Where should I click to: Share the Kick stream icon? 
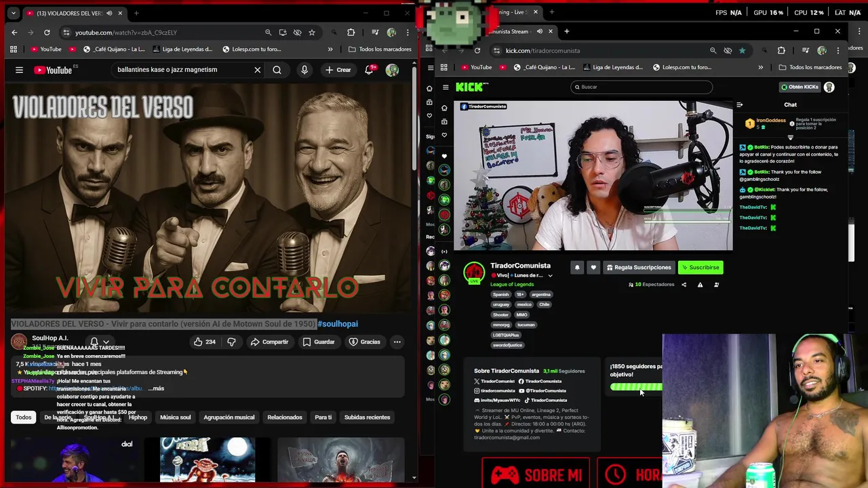pos(684,285)
